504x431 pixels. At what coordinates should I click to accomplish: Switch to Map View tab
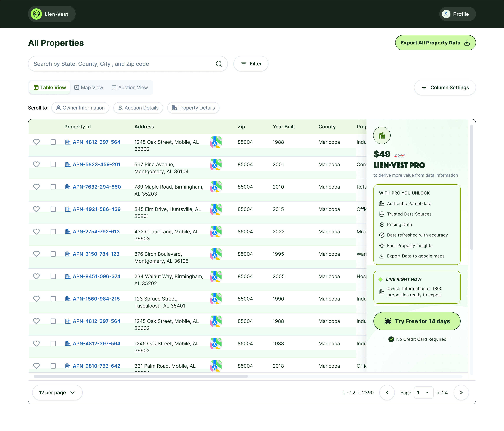pos(89,87)
